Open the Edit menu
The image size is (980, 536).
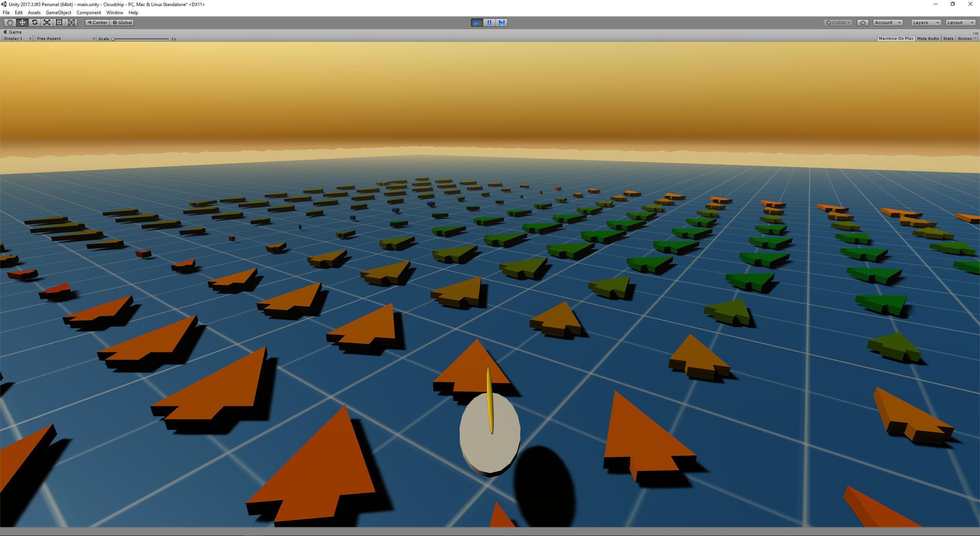click(19, 13)
